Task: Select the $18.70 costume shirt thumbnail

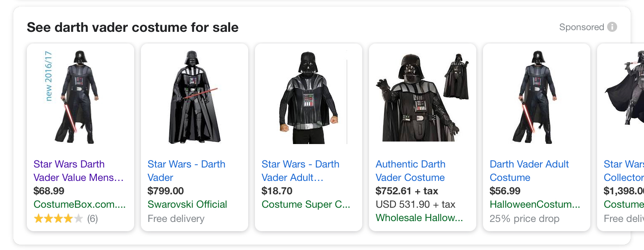Action: tap(308, 97)
